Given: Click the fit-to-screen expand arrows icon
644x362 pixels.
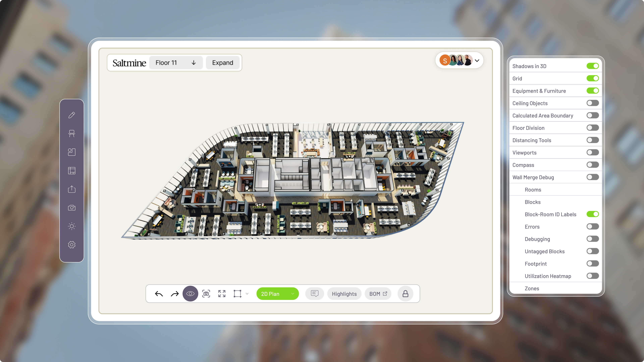Looking at the screenshot, I should click(222, 294).
